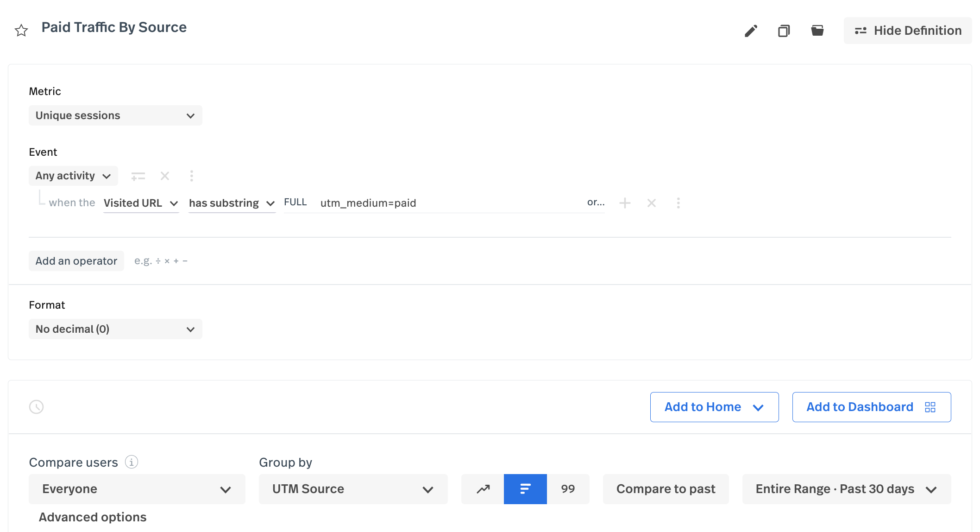
Task: Click the filter icon beside Any activity
Action: [138, 176]
